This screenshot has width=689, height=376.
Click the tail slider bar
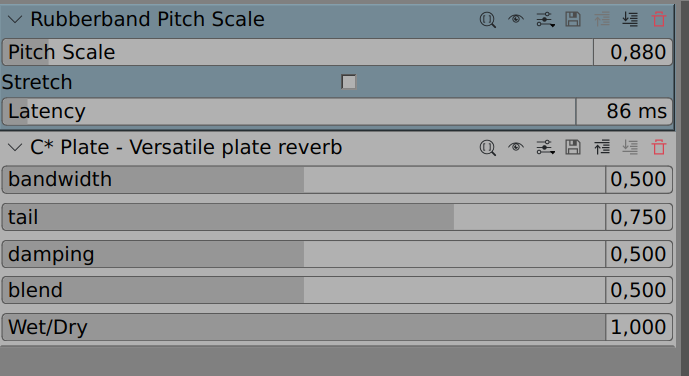click(304, 217)
